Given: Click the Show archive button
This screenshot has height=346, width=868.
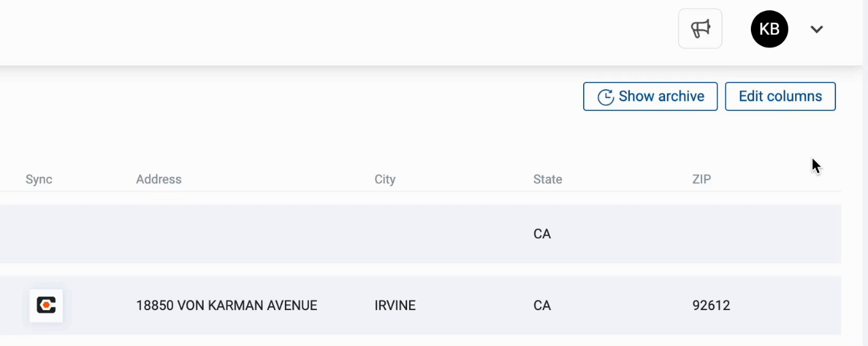Looking at the screenshot, I should click(x=650, y=96).
